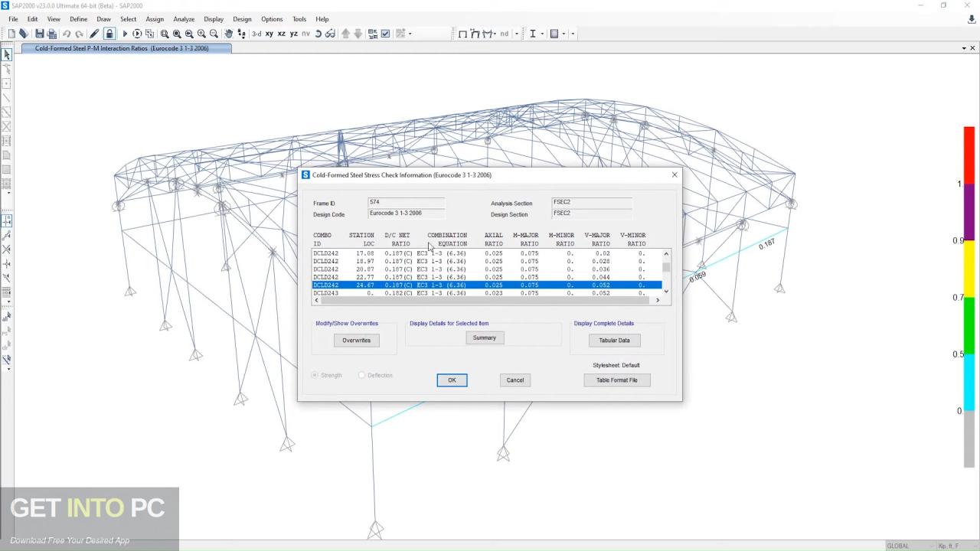
Task: Click the New Model icon
Action: (x=11, y=34)
